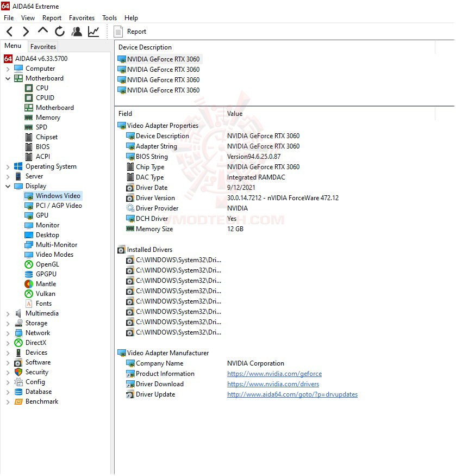Click the ACPI chip icon in the tree
This screenshot has height=476, width=456.
pyautogui.click(x=29, y=157)
